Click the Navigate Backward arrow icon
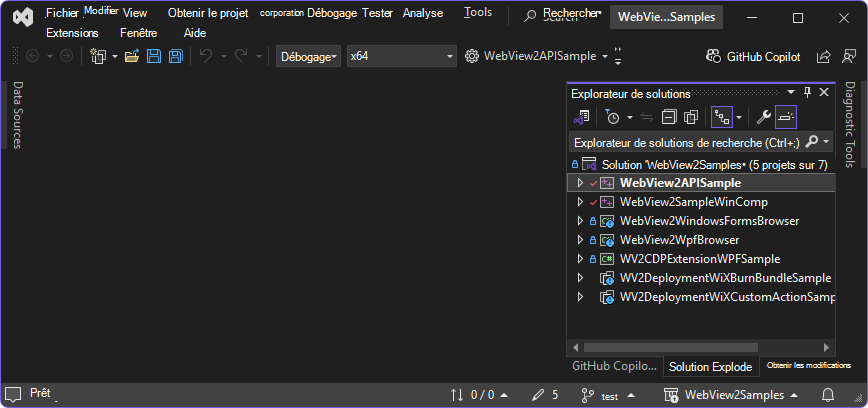Screen dimensions: 868x408 (x=33, y=56)
